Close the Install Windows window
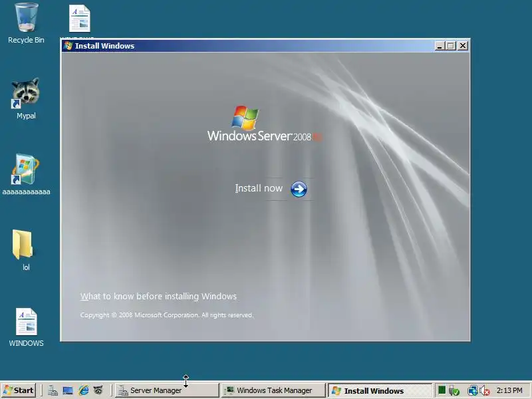Viewport: 532px width, 399px height. [463, 46]
